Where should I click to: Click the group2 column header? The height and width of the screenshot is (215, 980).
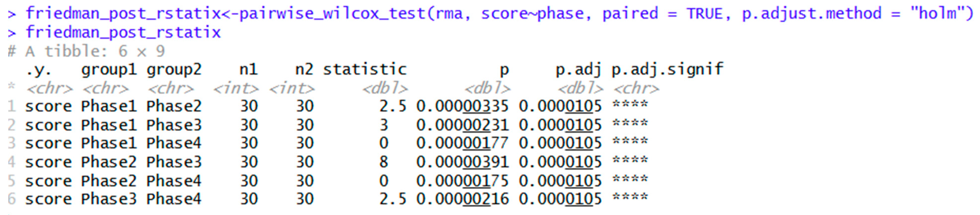tap(174, 70)
